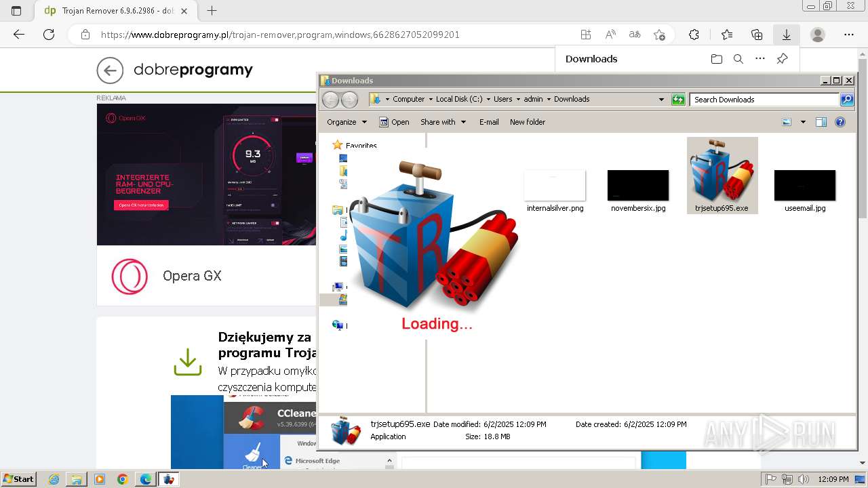Expand Organize dropdown menu

click(347, 122)
